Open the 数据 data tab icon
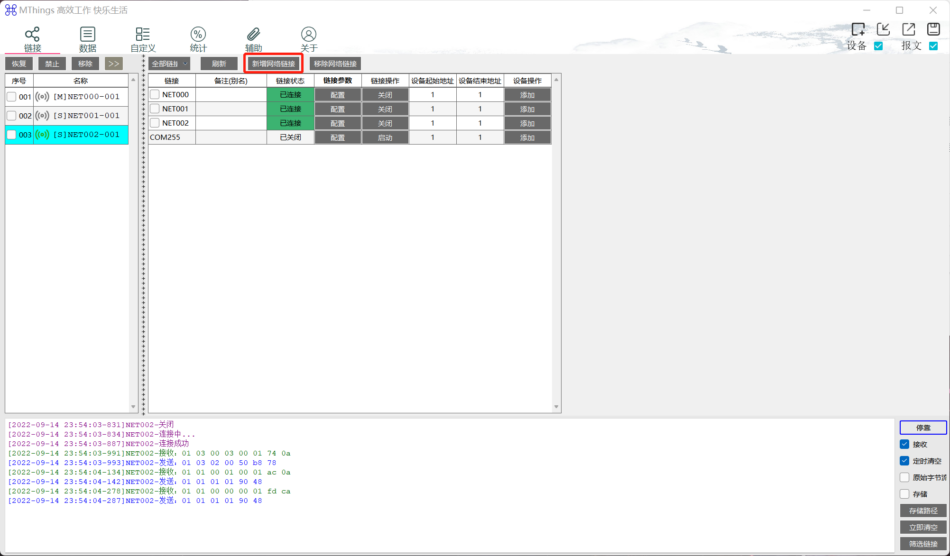 tap(87, 35)
